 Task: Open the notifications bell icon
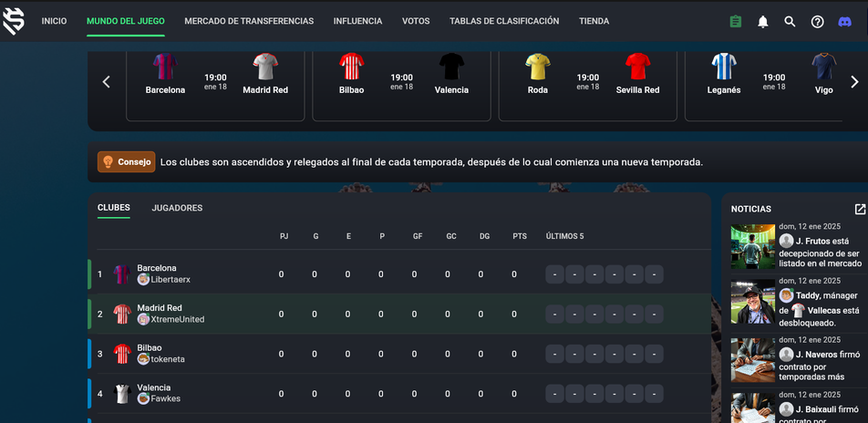(763, 22)
